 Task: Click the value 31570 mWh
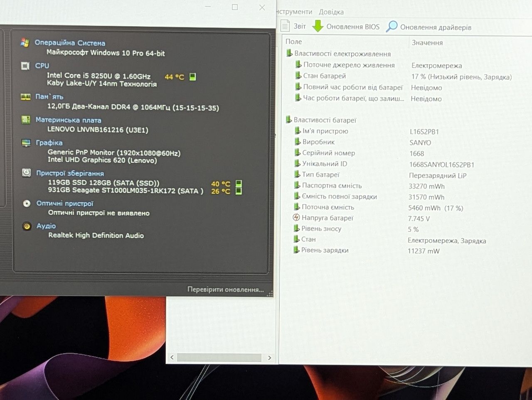pyautogui.click(x=426, y=197)
